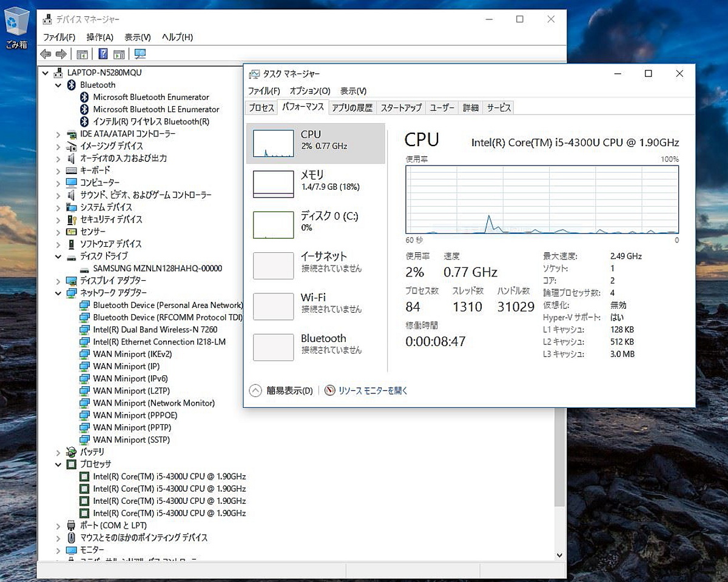This screenshot has height=582, width=728.
Task: Select the Bluetooth performance item in Task Manager
Action: (x=315, y=347)
